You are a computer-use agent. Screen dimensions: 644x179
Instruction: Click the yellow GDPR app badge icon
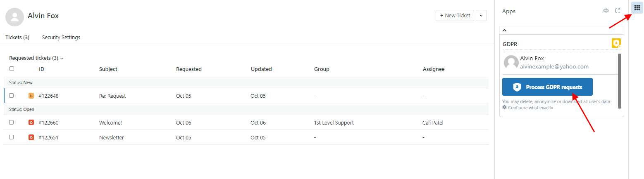[616, 43]
